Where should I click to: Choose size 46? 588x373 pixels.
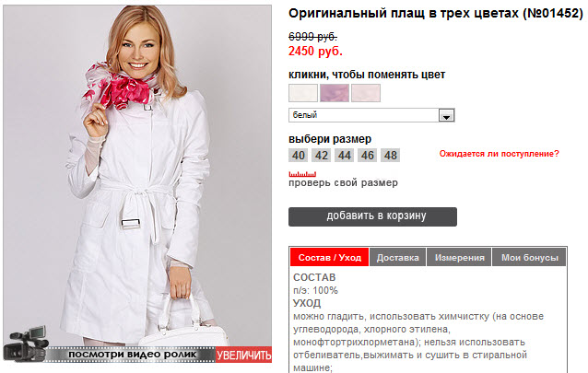click(x=368, y=156)
